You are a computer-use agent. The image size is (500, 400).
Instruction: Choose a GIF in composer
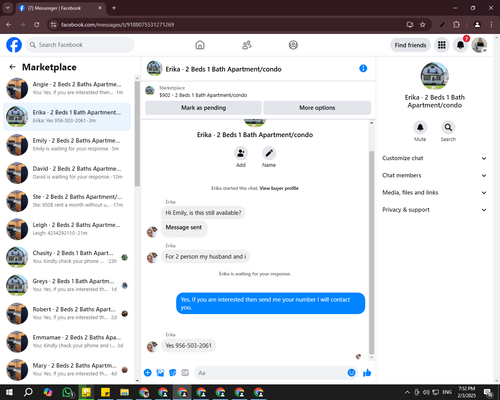185,373
